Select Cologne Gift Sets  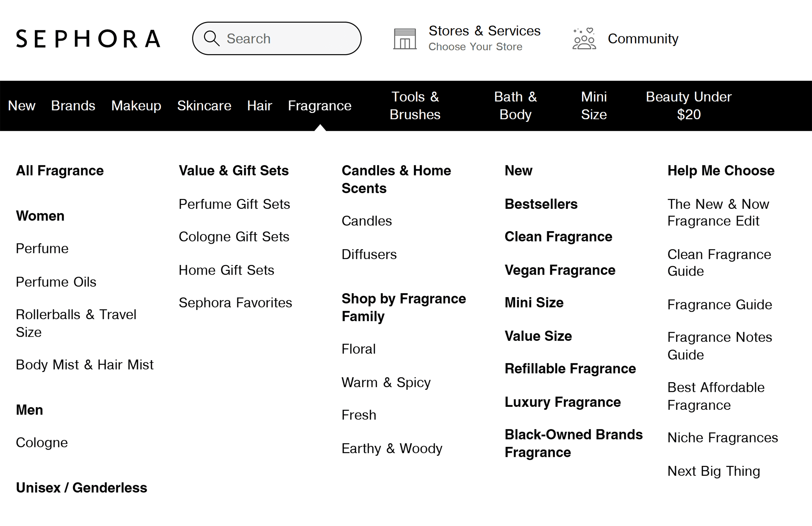[234, 237]
